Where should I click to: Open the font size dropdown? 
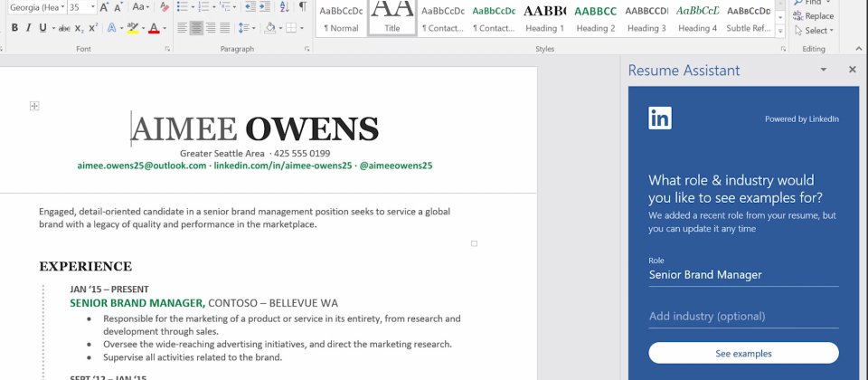click(x=92, y=7)
